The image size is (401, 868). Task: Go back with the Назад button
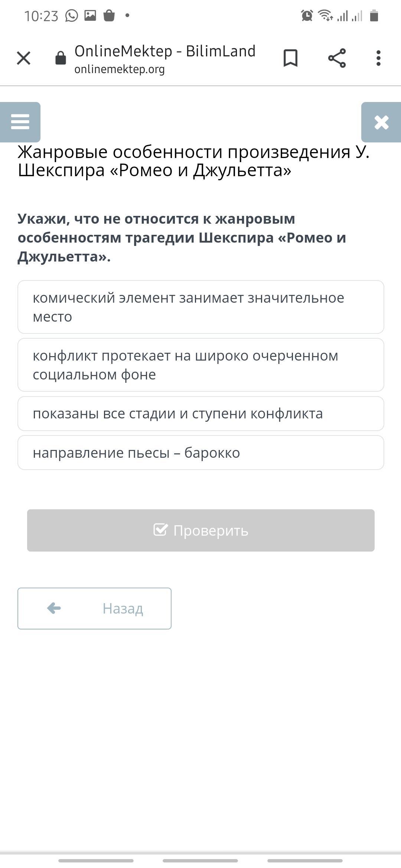94,608
